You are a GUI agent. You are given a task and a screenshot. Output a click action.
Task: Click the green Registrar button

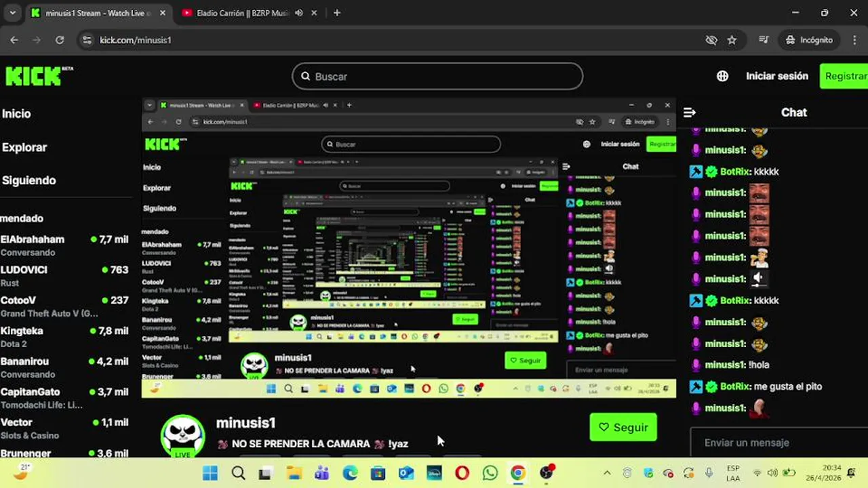(844, 76)
